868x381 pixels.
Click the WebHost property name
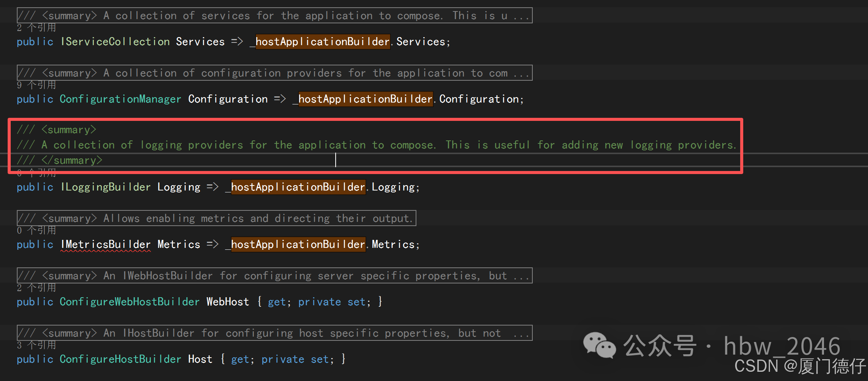pyautogui.click(x=228, y=302)
